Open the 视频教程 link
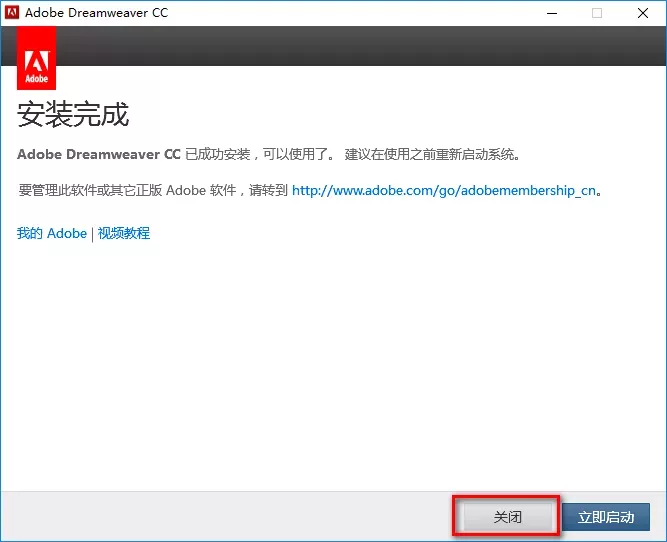Viewport: 667px width, 542px height. click(123, 233)
